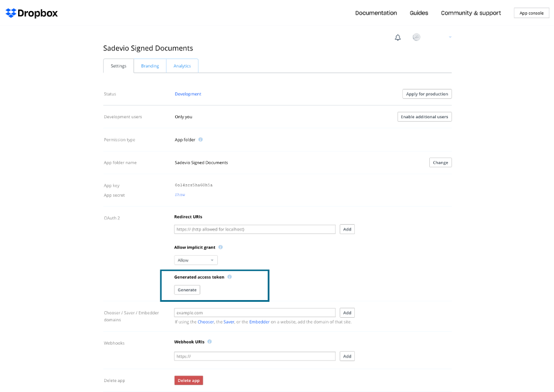This screenshot has width=554, height=392.
Task: Show the App secret
Action: [180, 195]
